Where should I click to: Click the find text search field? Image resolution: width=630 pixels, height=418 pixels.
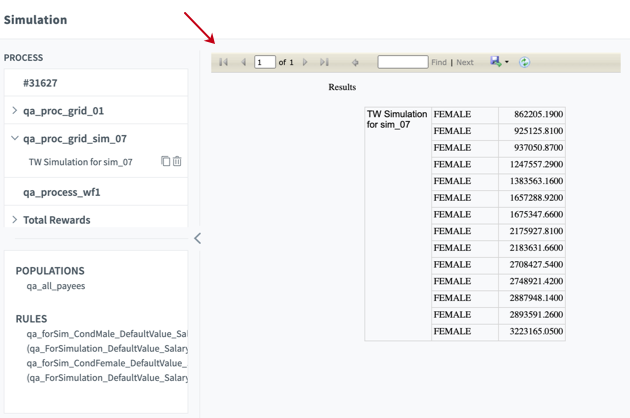click(402, 62)
